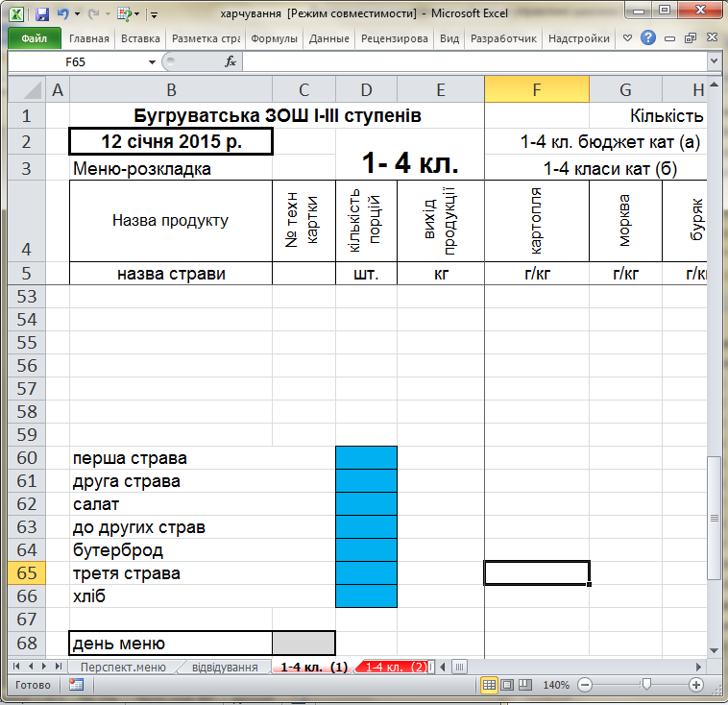Click the 'третя страва' cell
Image resolution: width=728 pixels, height=705 pixels.
click(x=171, y=573)
